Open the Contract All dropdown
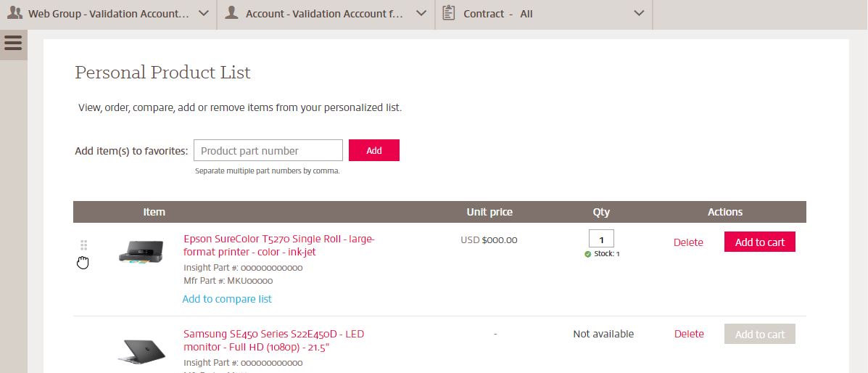The height and width of the screenshot is (373, 868). point(638,13)
